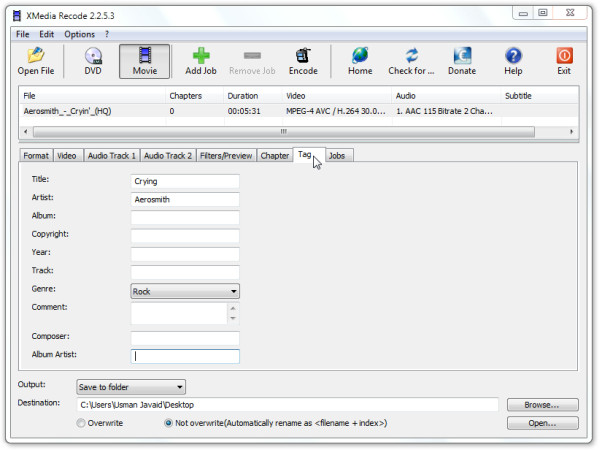Click the Destination path field
The width and height of the screenshot is (600, 450).
tap(287, 405)
